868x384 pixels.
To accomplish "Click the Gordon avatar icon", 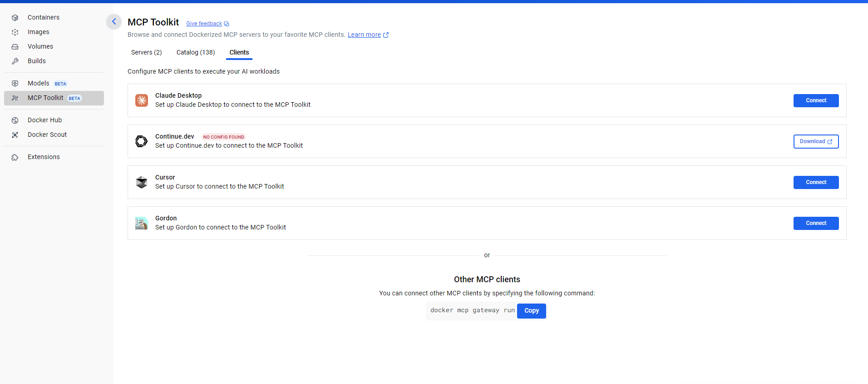I will tap(142, 223).
